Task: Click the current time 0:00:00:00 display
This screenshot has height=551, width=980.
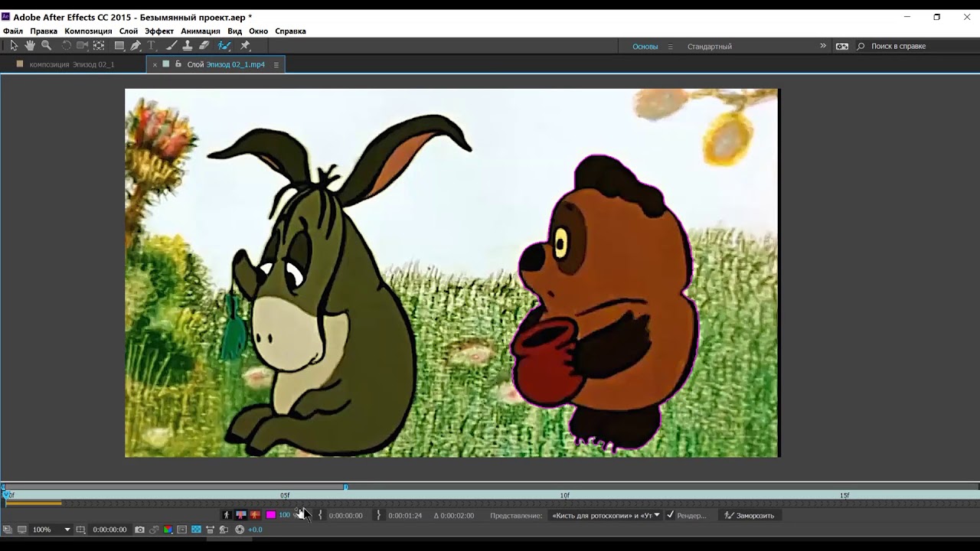Action: [x=109, y=530]
